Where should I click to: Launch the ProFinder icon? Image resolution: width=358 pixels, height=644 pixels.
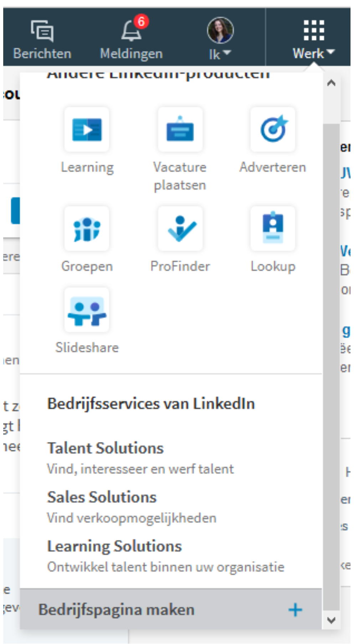180,228
